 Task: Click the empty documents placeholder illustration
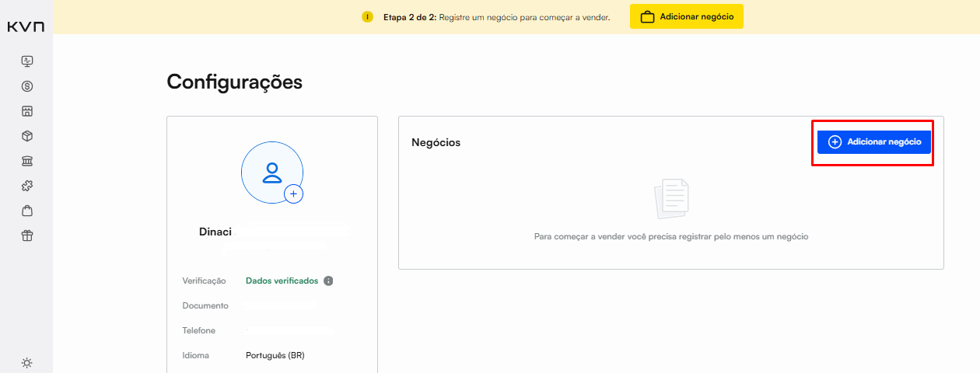coord(671,199)
